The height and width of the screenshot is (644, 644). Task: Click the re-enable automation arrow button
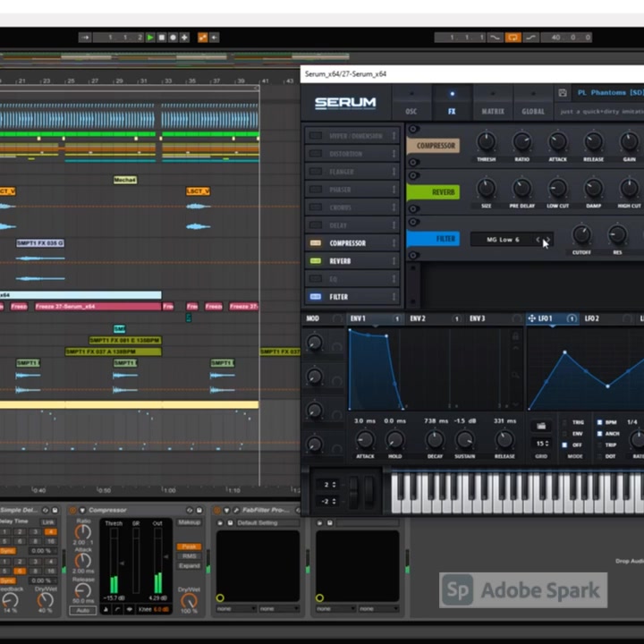click(214, 38)
